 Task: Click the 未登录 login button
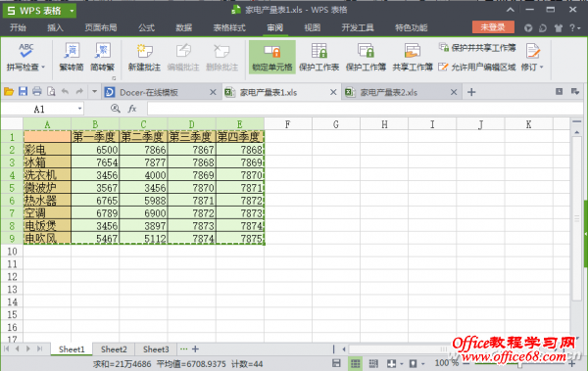tap(493, 27)
